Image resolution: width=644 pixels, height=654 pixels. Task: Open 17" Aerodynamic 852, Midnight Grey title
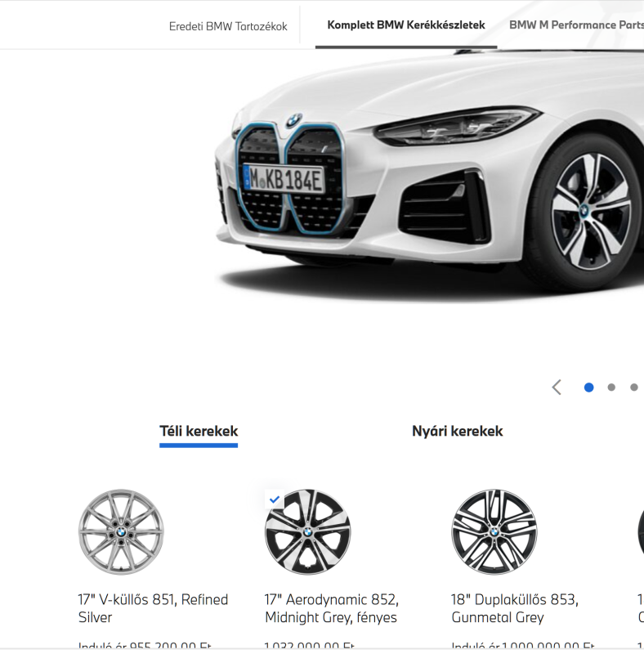[x=332, y=608]
